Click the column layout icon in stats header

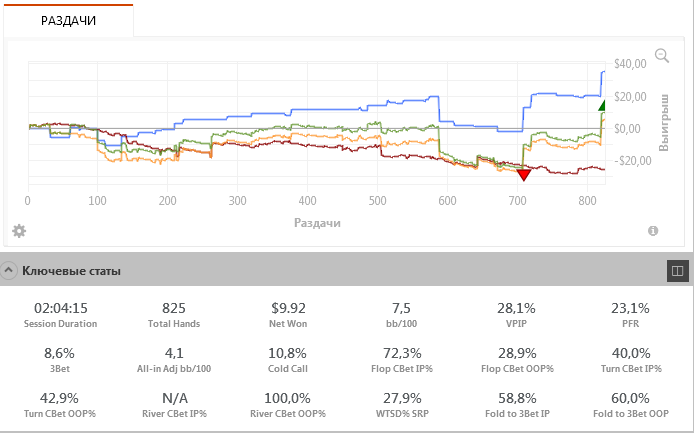676,270
